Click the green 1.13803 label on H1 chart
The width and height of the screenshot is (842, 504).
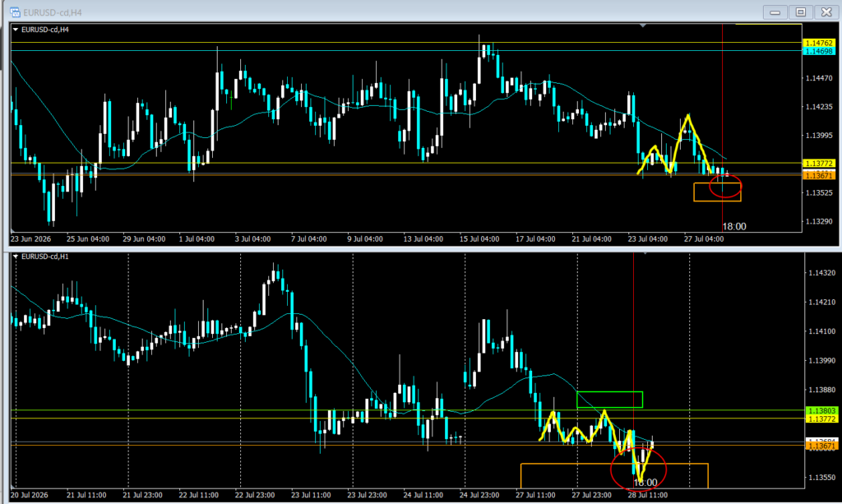point(821,410)
